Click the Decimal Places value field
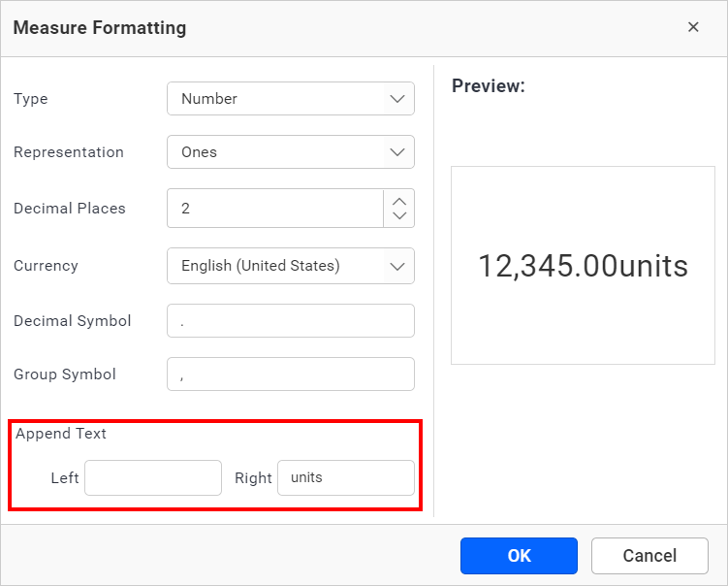728x586 pixels. (275, 209)
